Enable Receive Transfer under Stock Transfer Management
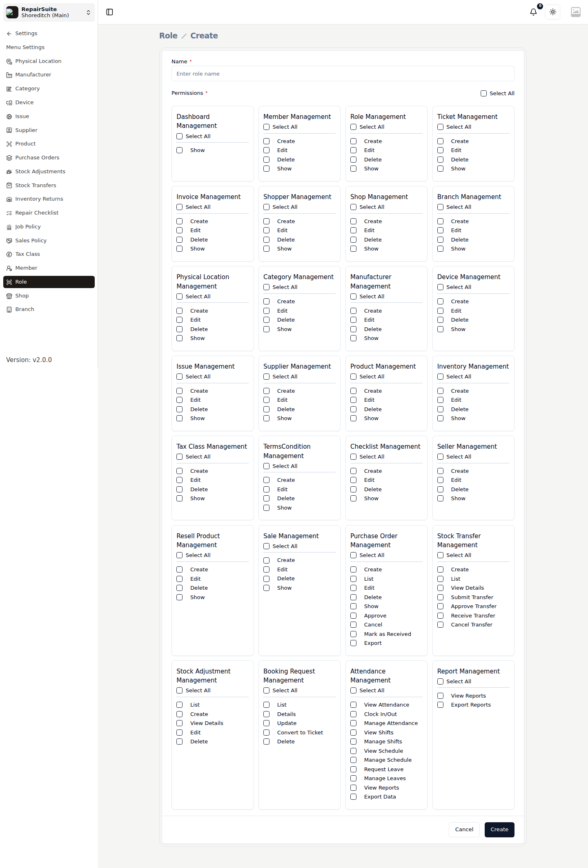588x868 pixels. [440, 616]
